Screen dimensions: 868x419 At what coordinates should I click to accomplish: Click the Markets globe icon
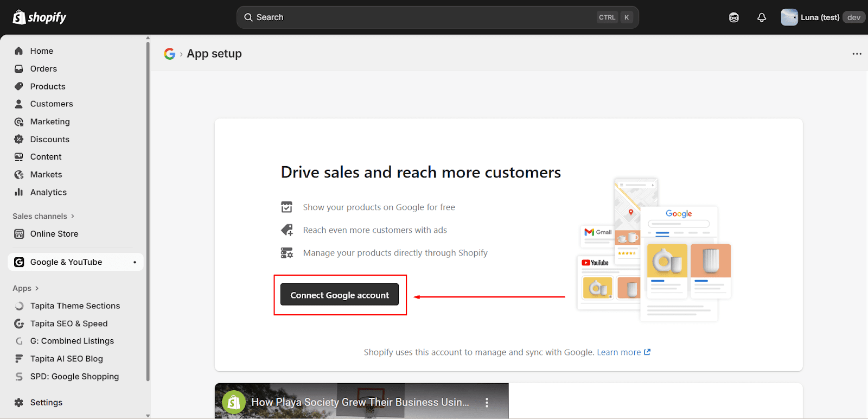click(19, 175)
